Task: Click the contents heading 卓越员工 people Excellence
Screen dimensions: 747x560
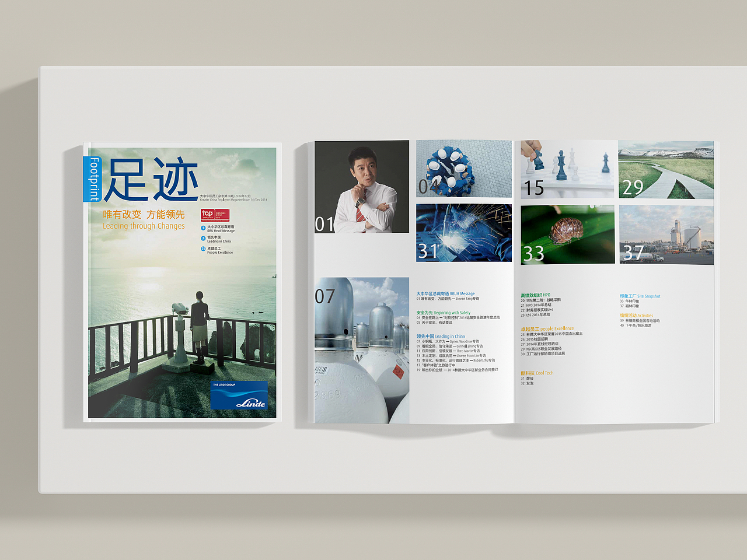Action: 547,329
